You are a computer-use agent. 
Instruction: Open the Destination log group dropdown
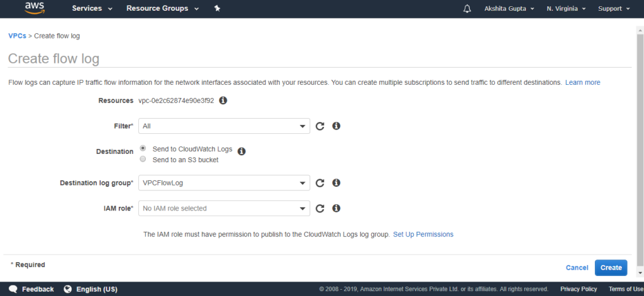click(x=225, y=183)
